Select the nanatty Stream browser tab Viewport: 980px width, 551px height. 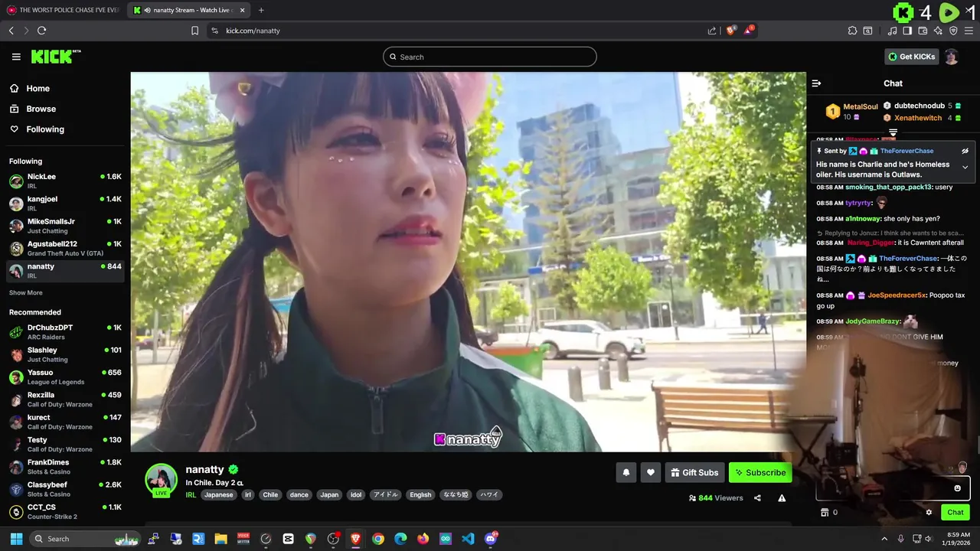(x=189, y=10)
